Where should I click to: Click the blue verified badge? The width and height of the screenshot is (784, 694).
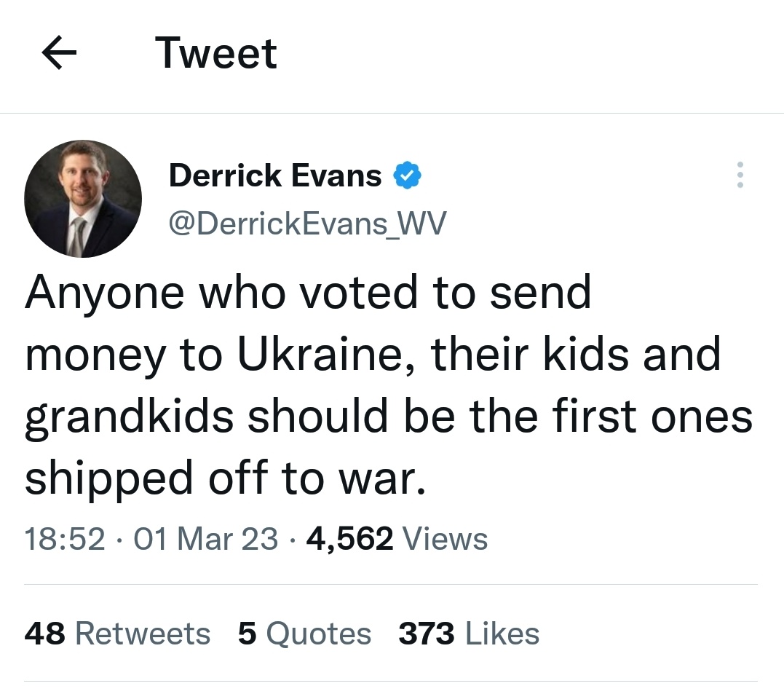click(x=407, y=175)
